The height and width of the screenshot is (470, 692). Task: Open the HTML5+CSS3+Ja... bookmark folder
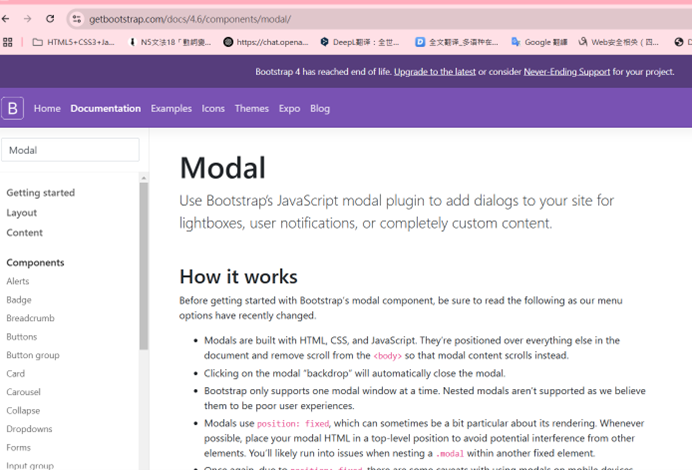point(74,42)
